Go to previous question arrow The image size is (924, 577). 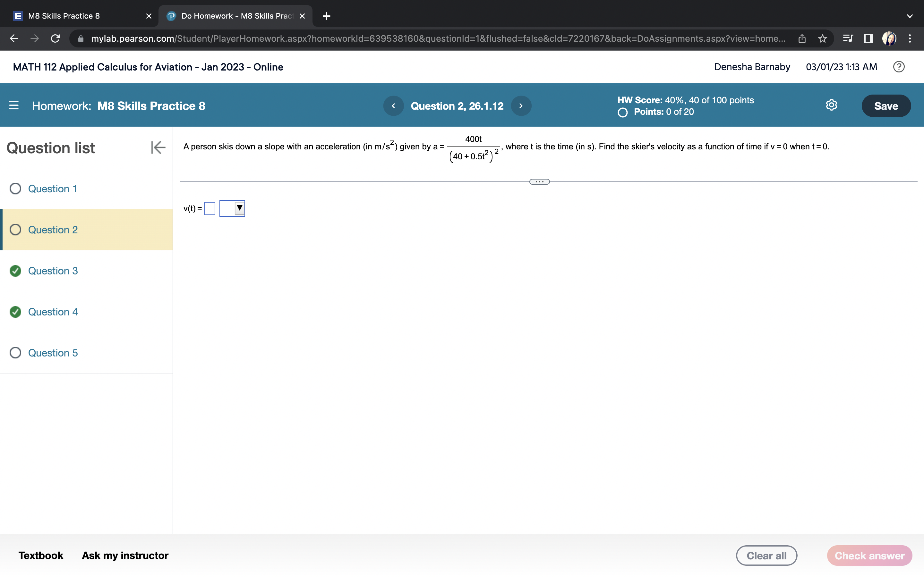coord(393,106)
